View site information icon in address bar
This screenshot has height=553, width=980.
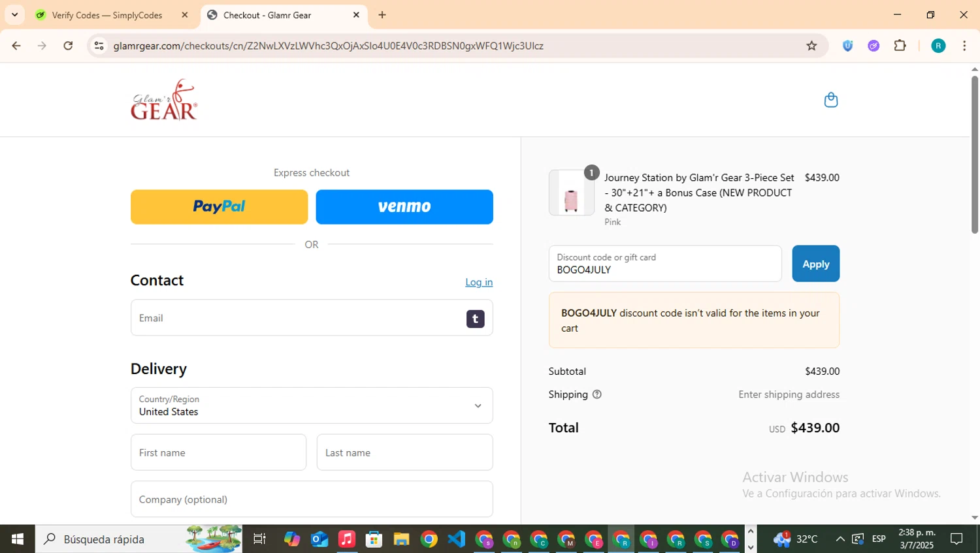[x=99, y=46]
